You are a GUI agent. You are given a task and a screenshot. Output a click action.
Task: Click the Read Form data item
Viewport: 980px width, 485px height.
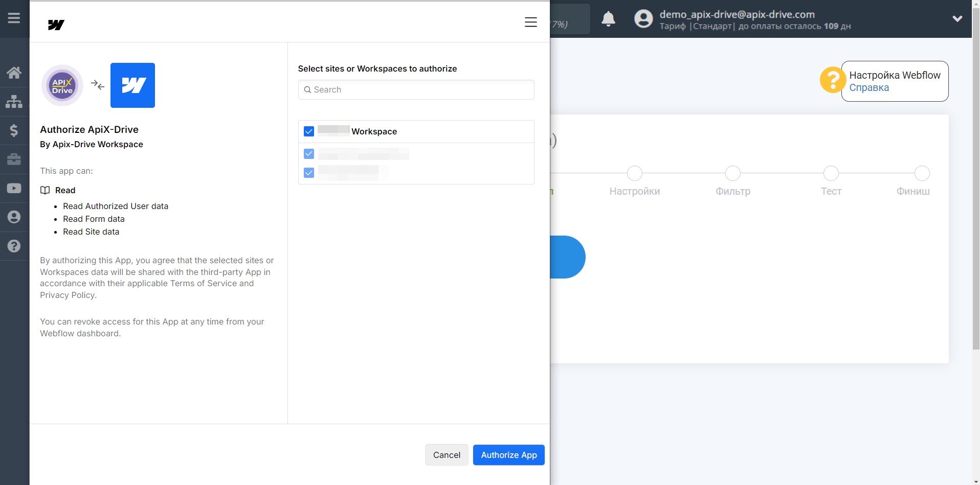coord(94,219)
